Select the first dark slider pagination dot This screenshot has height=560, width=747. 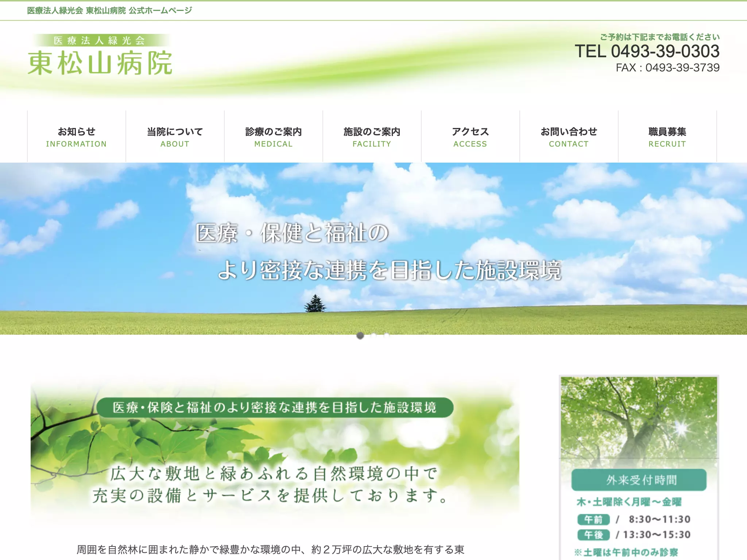360,335
